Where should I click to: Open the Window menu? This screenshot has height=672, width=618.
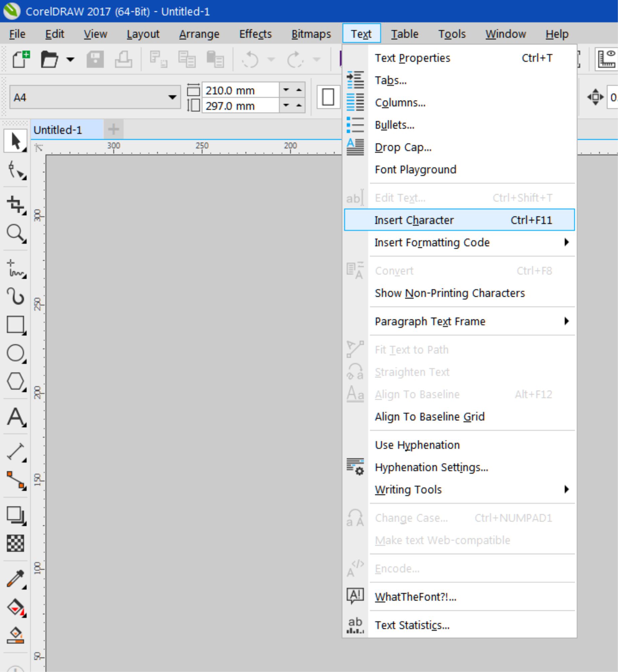click(x=506, y=34)
